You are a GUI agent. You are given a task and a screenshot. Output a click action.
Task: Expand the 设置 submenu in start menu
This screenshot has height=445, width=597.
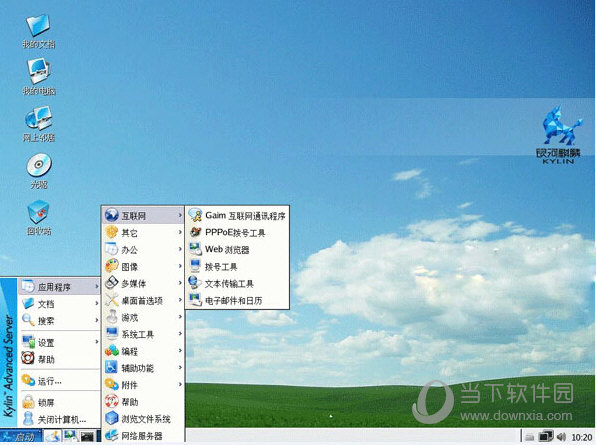(59, 343)
